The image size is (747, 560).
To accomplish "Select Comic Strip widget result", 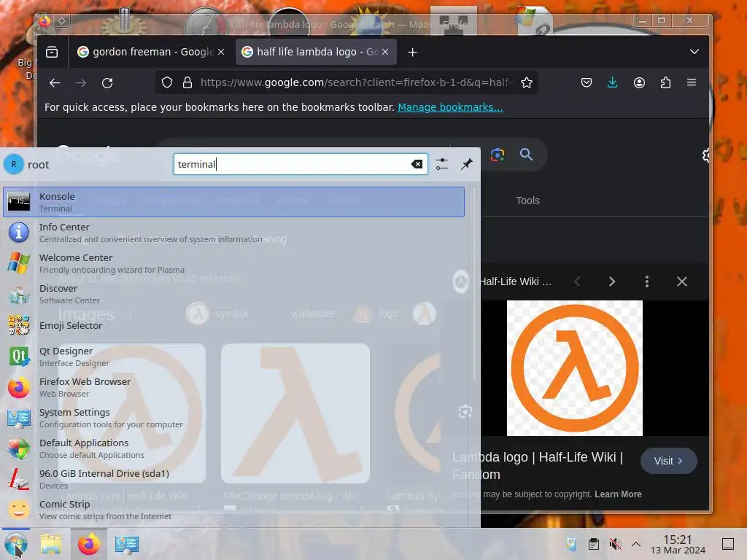I will pyautogui.click(x=233, y=510).
